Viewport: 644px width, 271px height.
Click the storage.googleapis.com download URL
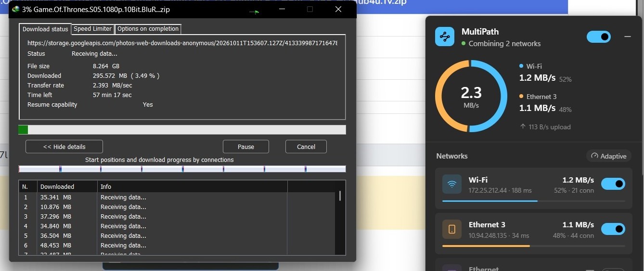[182, 43]
